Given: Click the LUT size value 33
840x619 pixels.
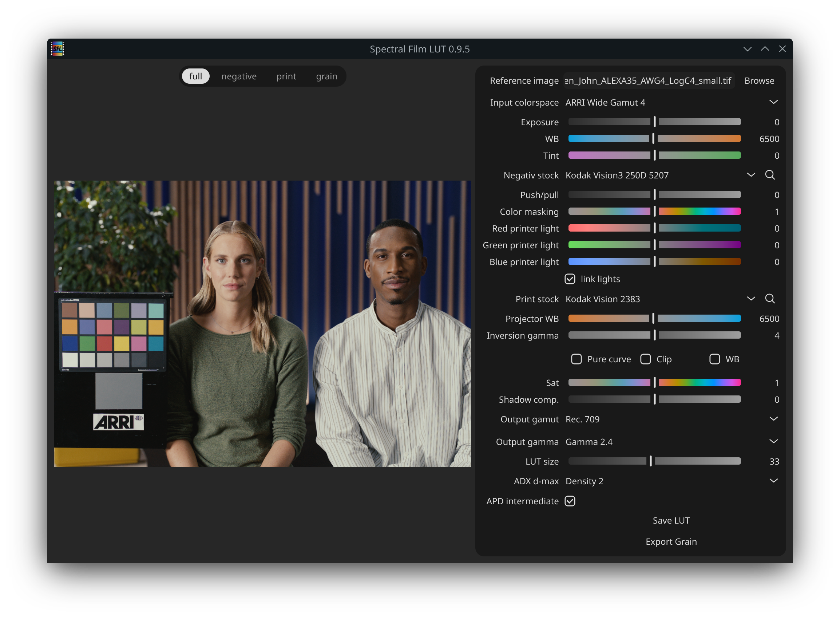Looking at the screenshot, I should [x=774, y=462].
